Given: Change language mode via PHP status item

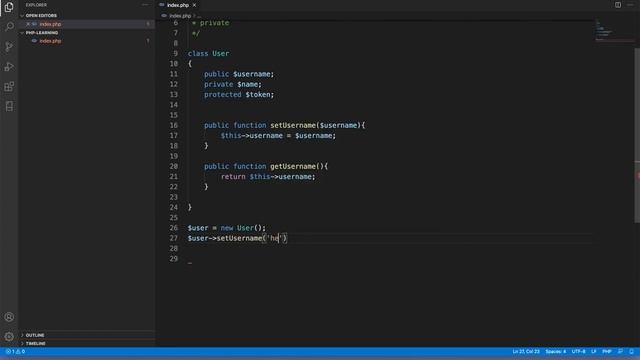Looking at the screenshot, I should (607, 351).
